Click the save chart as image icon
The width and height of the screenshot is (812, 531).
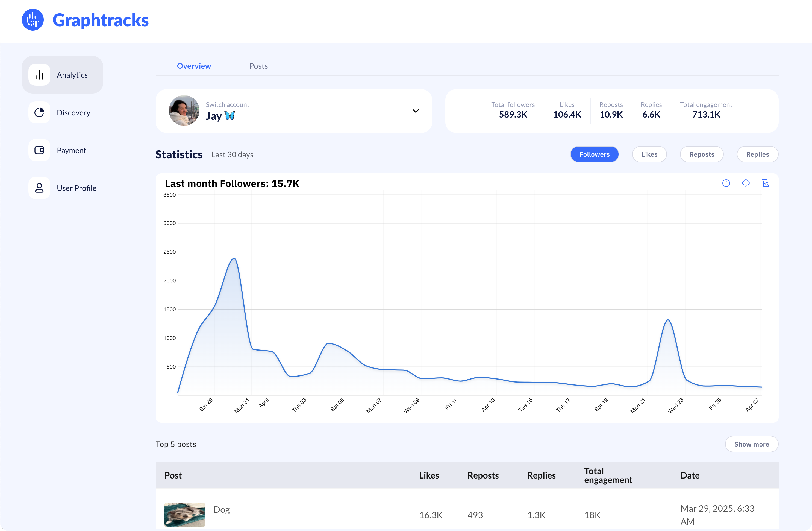[765, 183]
